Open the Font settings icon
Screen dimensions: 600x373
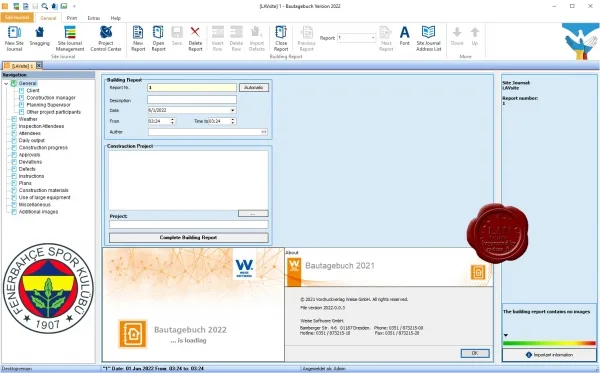coord(404,32)
